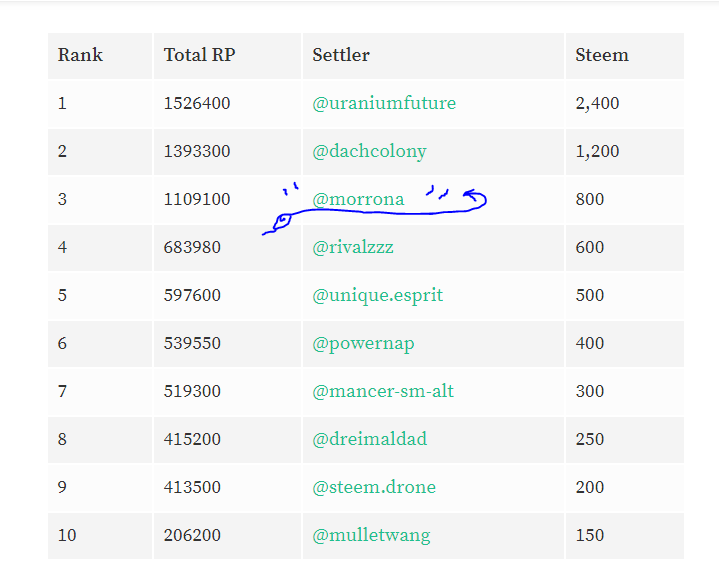
Task: Click the 800 Steem cell for morrona
Action: click(590, 199)
